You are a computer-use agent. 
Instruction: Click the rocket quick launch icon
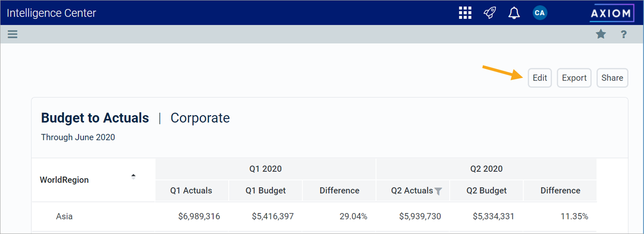coord(490,13)
